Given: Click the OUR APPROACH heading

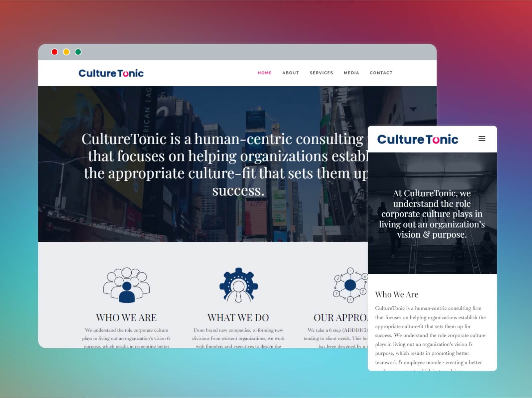Looking at the screenshot, I should point(340,318).
